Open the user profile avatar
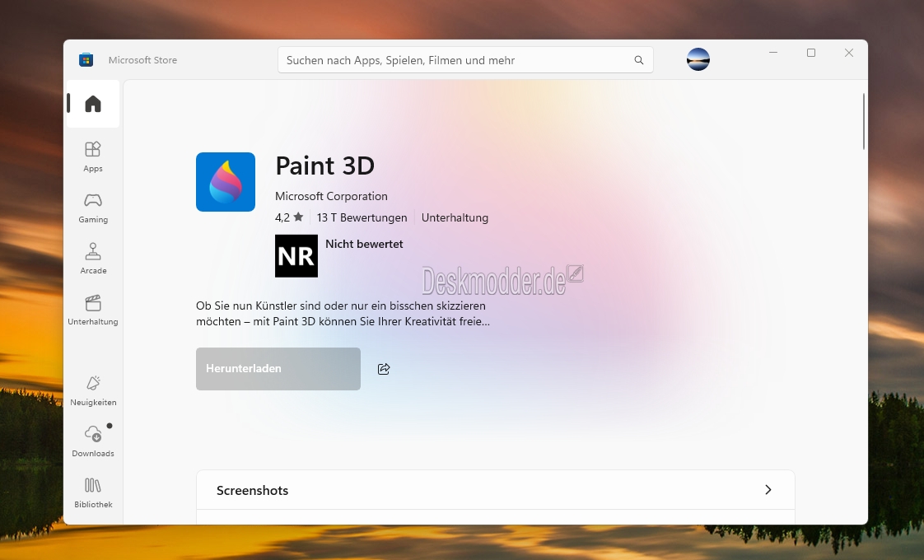 pyautogui.click(x=698, y=59)
